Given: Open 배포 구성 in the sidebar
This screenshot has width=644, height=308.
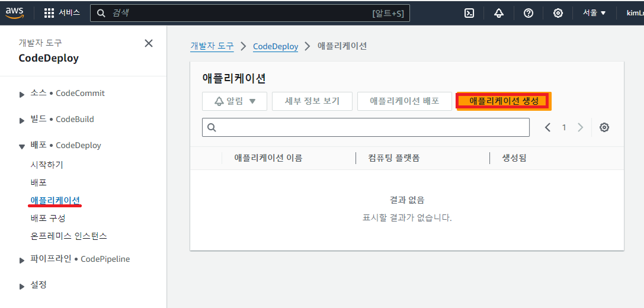Looking at the screenshot, I should [x=47, y=217].
